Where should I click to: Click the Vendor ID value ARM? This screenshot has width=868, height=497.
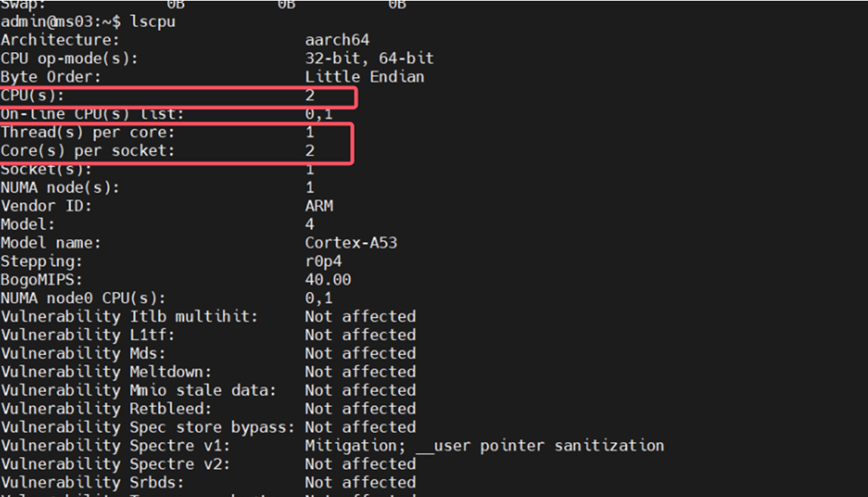click(x=319, y=206)
